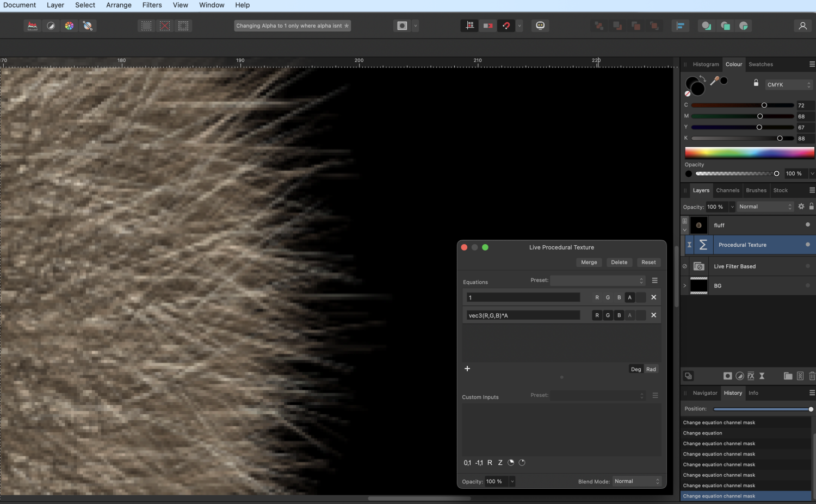Toggle the snapping magnet tool

(x=506, y=25)
